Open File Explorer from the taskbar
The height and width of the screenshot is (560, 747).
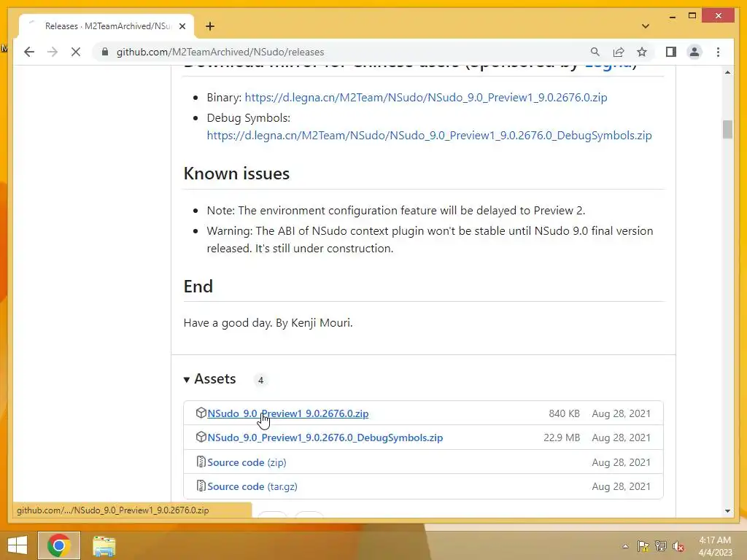pyautogui.click(x=104, y=545)
